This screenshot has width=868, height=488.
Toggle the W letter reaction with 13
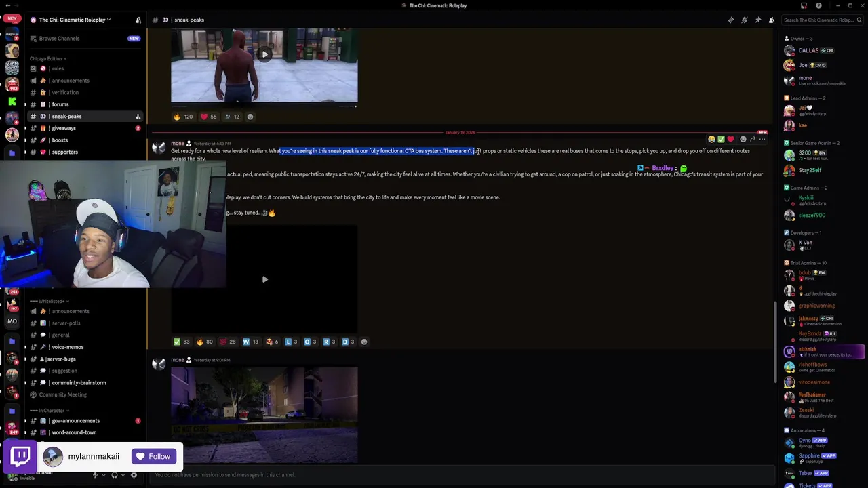click(251, 342)
